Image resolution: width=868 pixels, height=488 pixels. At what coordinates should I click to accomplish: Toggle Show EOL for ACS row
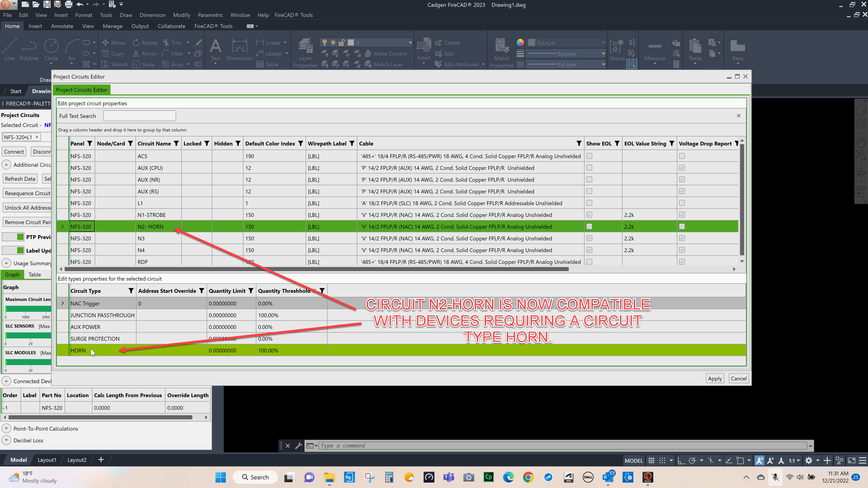point(589,156)
